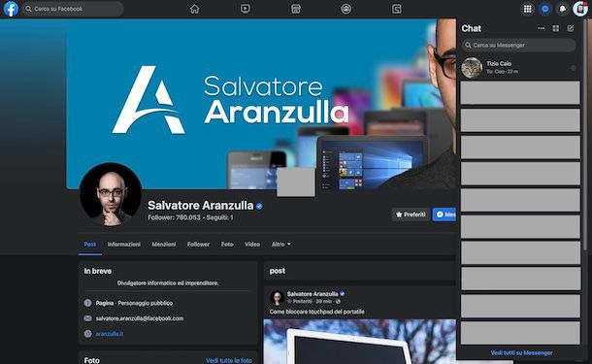Open the notifications bell
The image size is (592, 364).
[x=563, y=9]
